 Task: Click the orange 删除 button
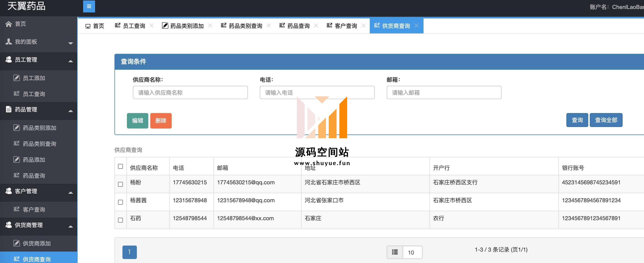(161, 121)
